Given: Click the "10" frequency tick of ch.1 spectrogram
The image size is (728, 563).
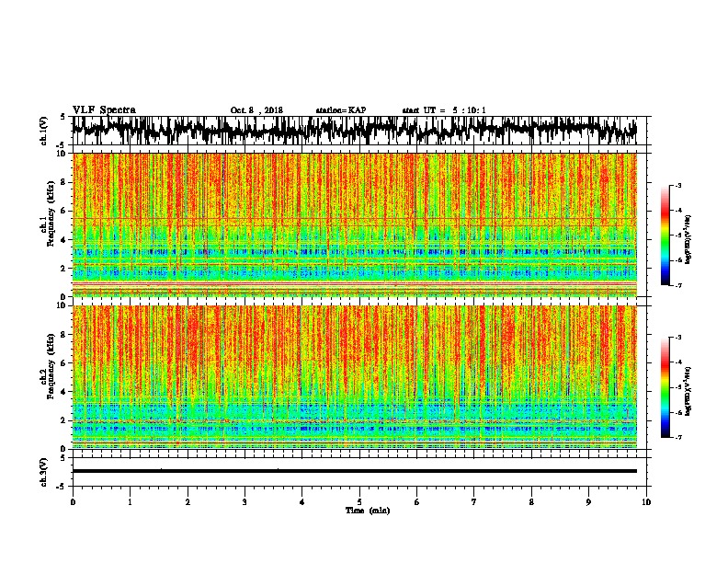Looking at the screenshot, I should (63, 154).
